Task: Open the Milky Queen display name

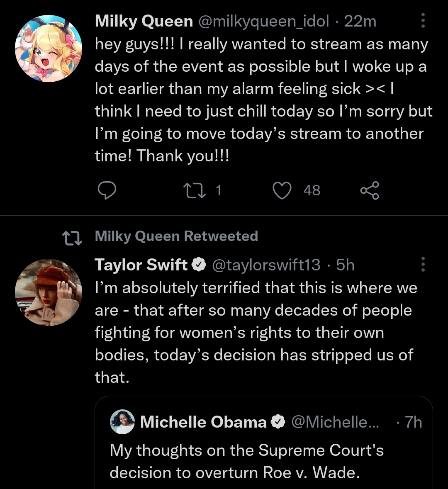Action: point(144,21)
